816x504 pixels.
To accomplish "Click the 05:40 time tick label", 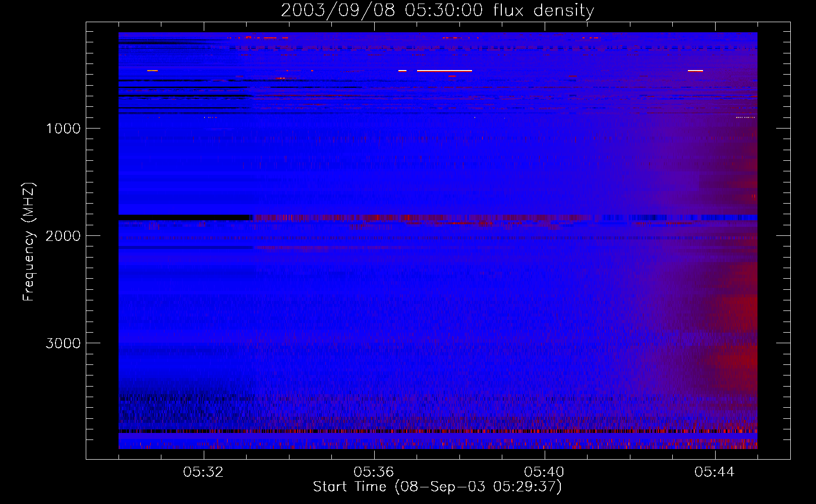I will point(544,472).
